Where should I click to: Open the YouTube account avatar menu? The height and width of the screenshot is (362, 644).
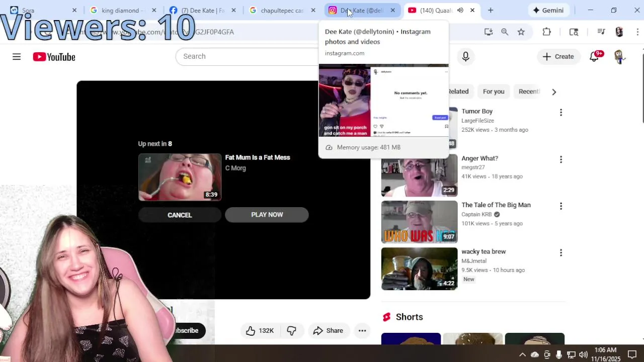pyautogui.click(x=619, y=57)
